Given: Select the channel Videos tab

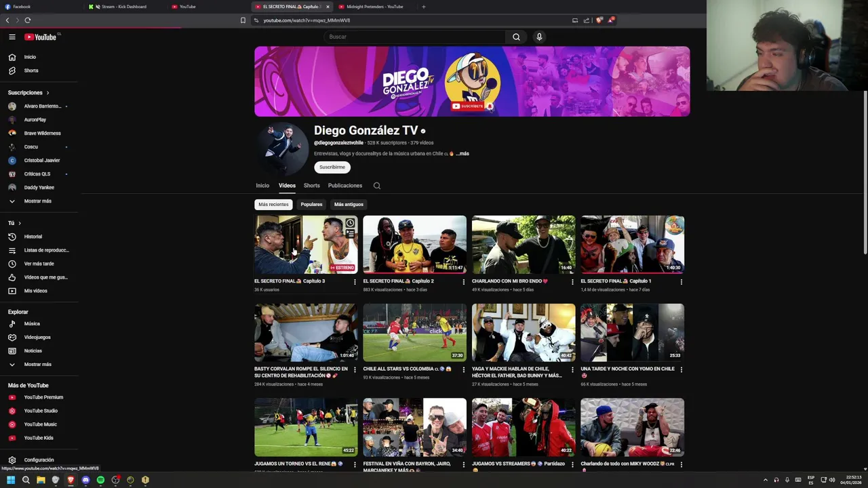Looking at the screenshot, I should point(287,186).
